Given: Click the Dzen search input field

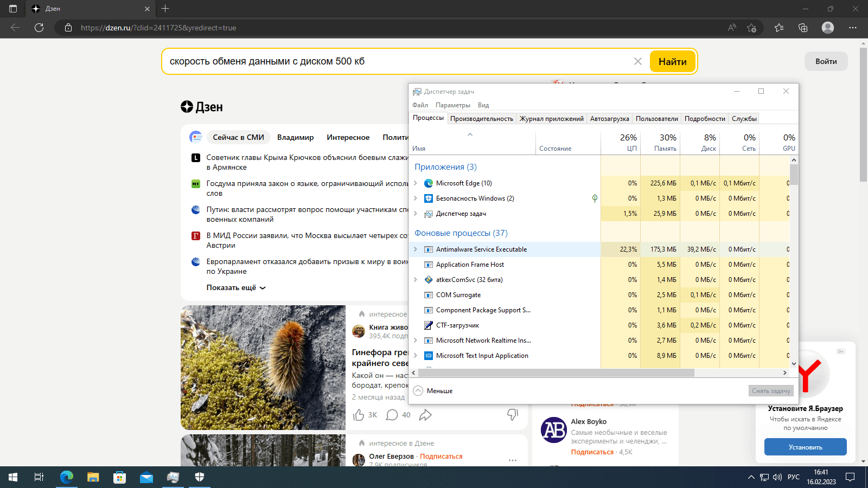Looking at the screenshot, I should click(x=399, y=61).
